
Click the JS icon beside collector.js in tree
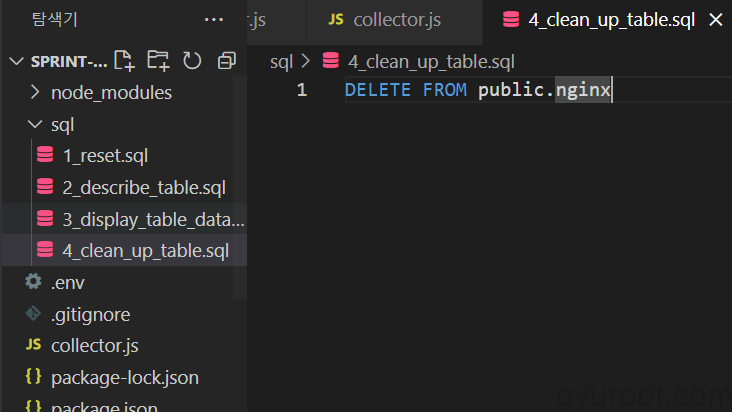coord(33,346)
